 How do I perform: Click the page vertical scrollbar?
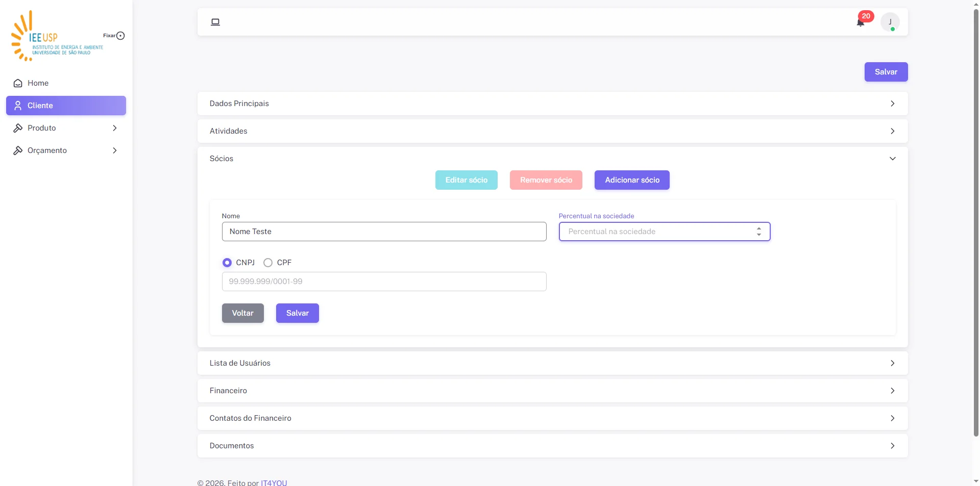coord(976,222)
